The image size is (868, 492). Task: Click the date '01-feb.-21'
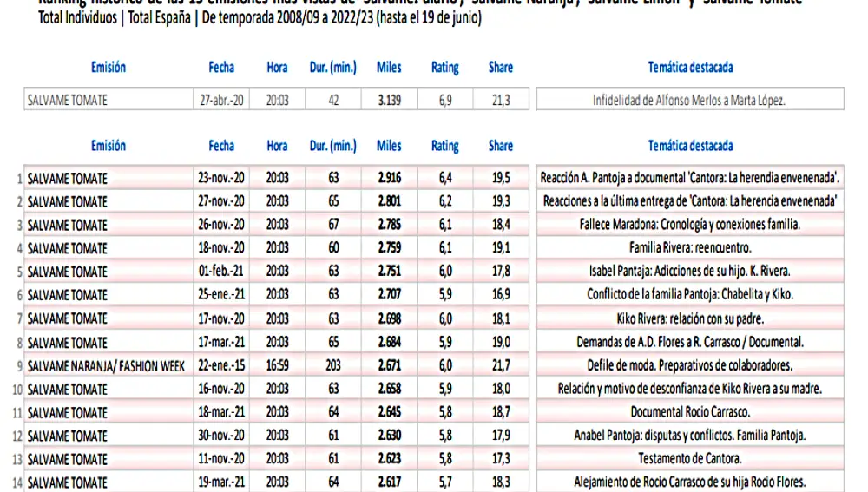coord(221,271)
